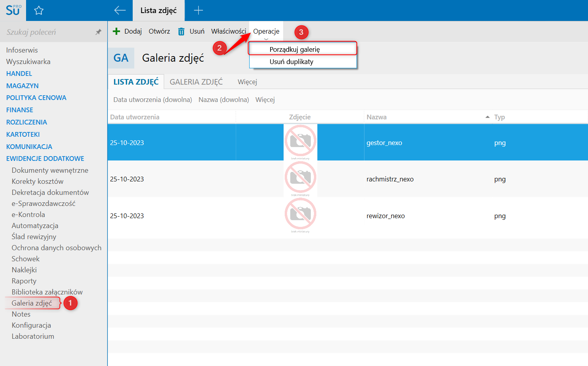The image size is (588, 366).
Task: Expand FINANSE module section
Action: point(20,110)
